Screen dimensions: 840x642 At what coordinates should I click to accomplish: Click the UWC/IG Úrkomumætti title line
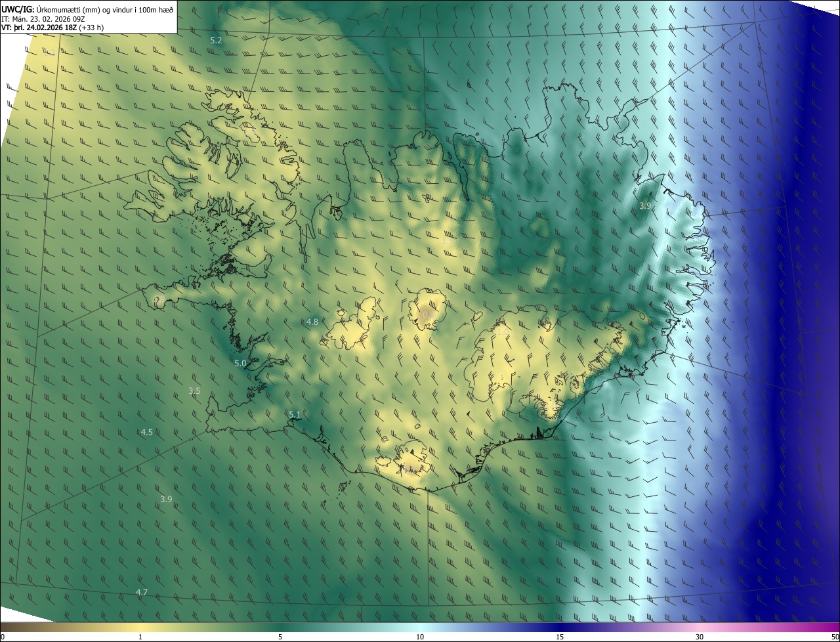point(87,9)
